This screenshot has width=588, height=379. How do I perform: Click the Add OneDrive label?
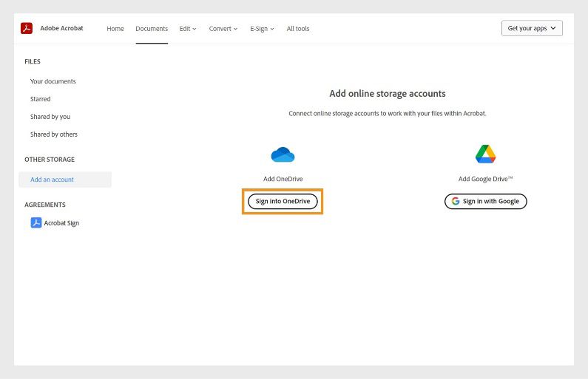point(283,179)
